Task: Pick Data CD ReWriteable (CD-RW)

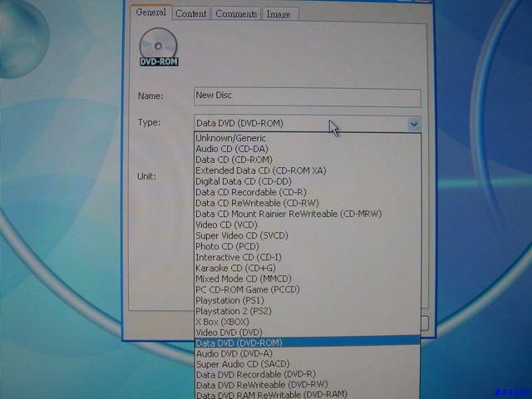Action: (x=308, y=203)
